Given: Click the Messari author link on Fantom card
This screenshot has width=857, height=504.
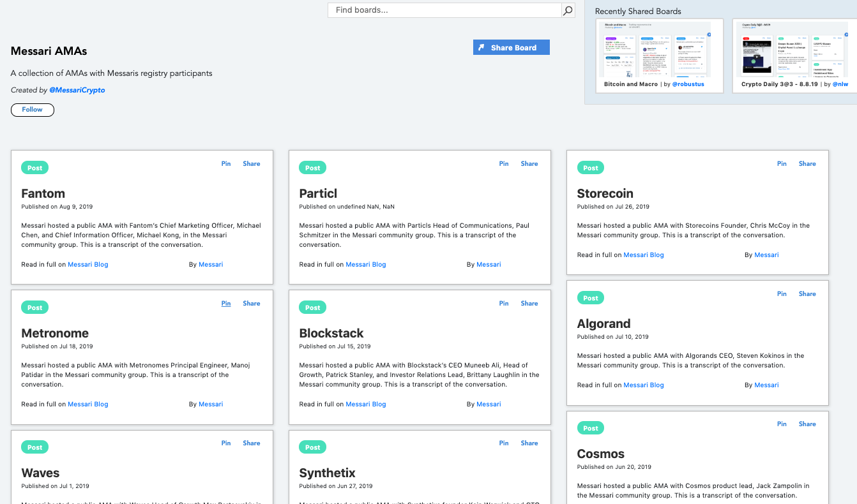Looking at the screenshot, I should pyautogui.click(x=211, y=264).
